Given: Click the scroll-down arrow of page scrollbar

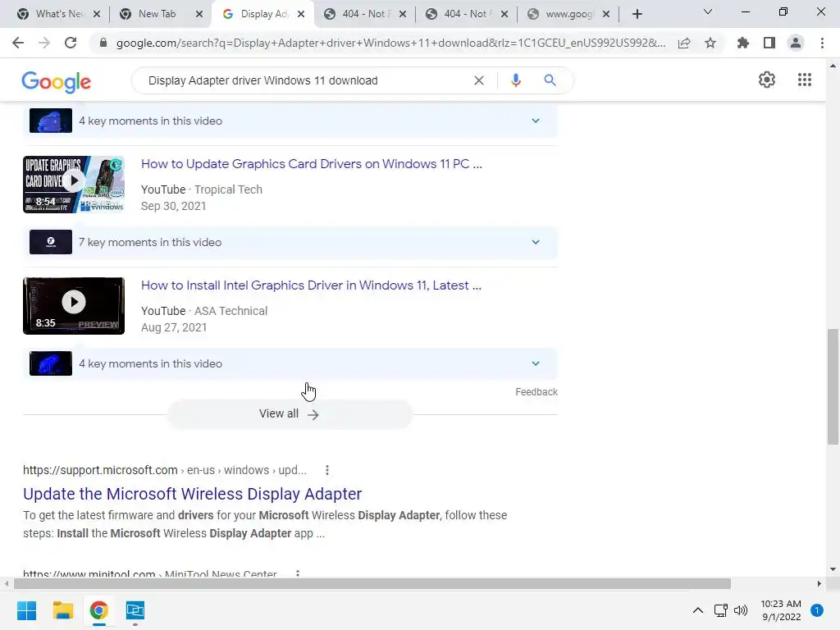Looking at the screenshot, I should (x=833, y=569).
